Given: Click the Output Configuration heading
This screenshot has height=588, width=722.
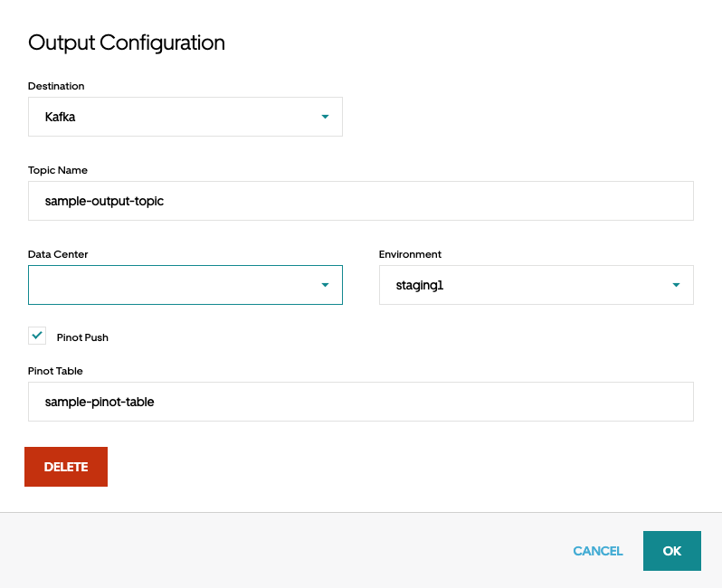Looking at the screenshot, I should coord(127,43).
